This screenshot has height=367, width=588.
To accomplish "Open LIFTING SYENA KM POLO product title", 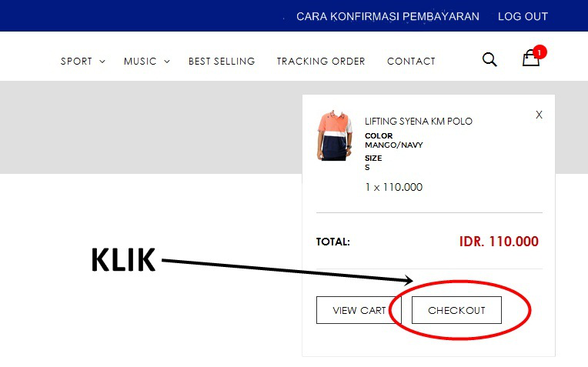I will coord(419,121).
